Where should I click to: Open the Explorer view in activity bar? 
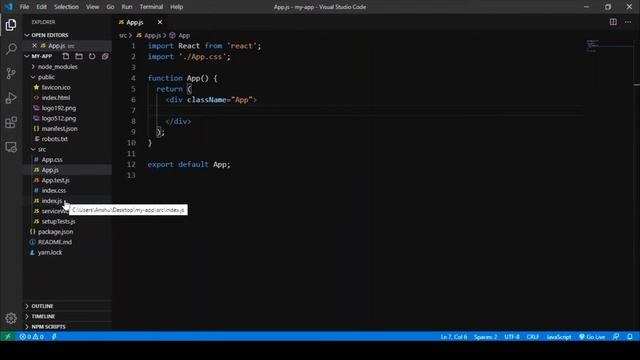[11, 25]
